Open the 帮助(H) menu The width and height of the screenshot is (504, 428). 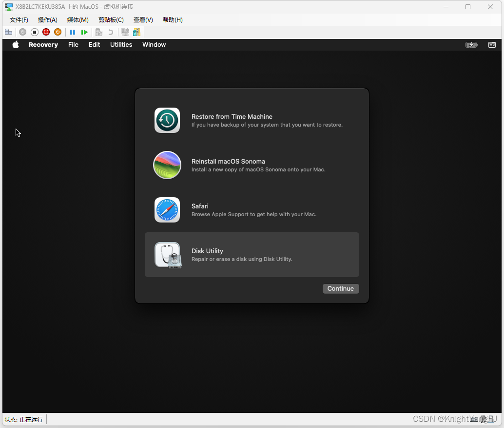(173, 20)
